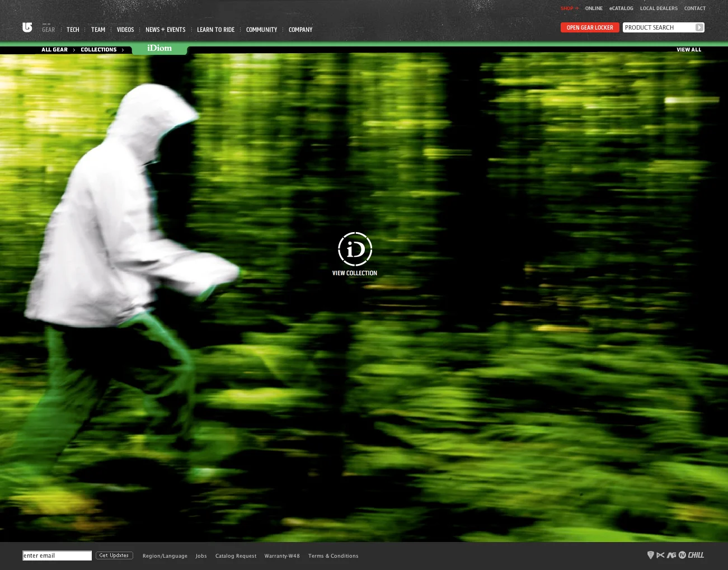Click the red SHOP label
The width and height of the screenshot is (728, 570).
click(569, 8)
